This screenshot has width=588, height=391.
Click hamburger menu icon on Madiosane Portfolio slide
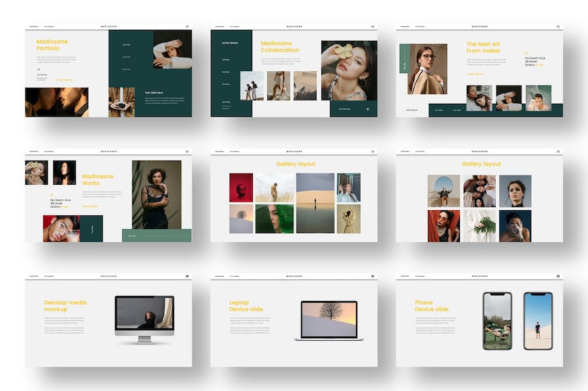coord(187,27)
